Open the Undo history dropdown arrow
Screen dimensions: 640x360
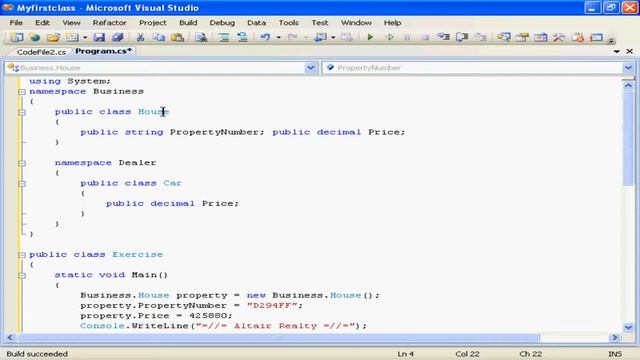tap(278, 38)
